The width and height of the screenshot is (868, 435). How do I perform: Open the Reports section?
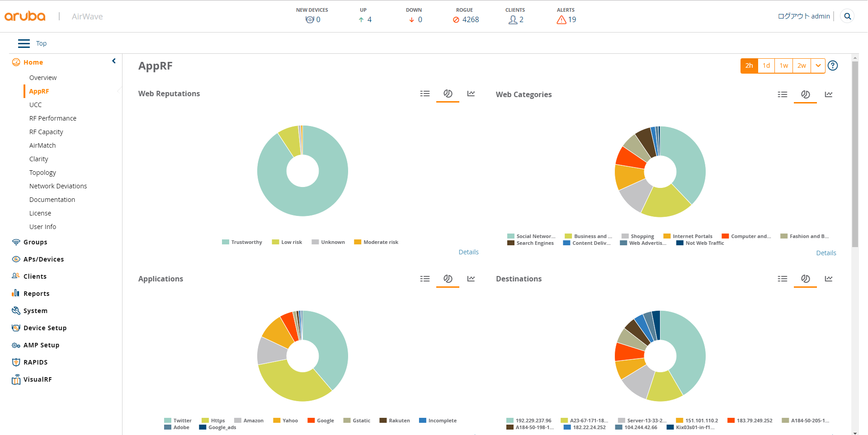36,294
